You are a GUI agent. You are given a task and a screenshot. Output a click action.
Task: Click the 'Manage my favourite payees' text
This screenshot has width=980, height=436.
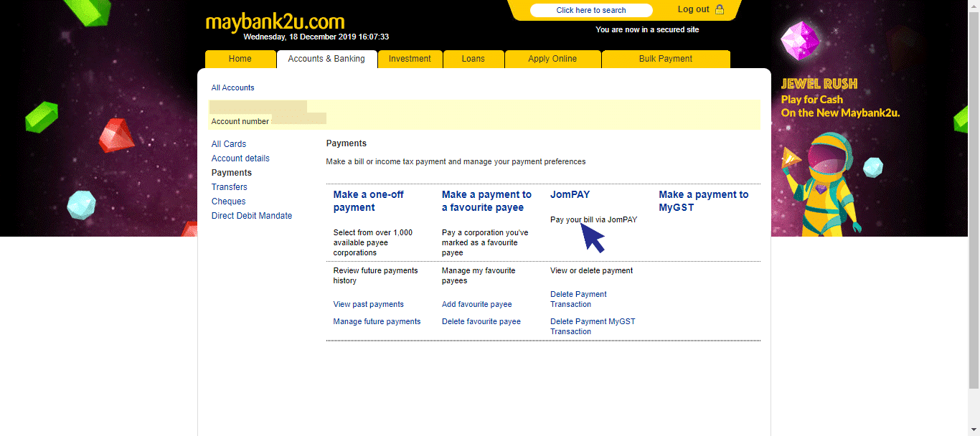coord(479,275)
